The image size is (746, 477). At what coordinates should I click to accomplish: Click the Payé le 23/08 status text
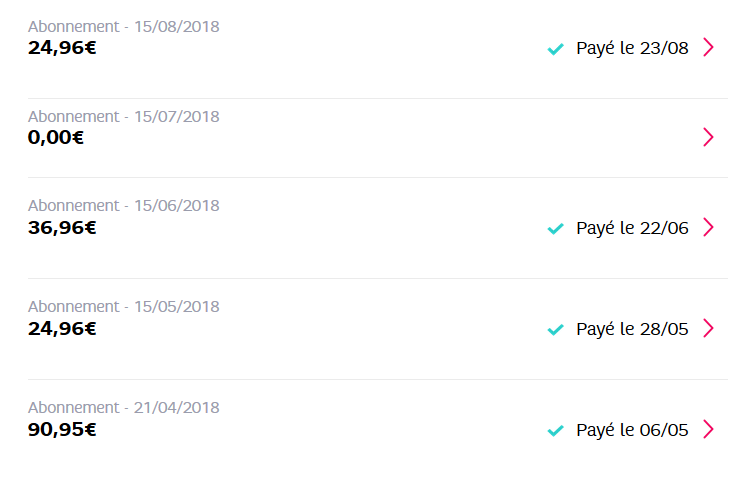click(632, 48)
